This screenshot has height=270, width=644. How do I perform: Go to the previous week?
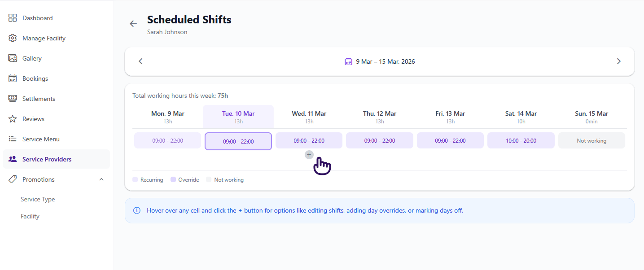pyautogui.click(x=140, y=61)
